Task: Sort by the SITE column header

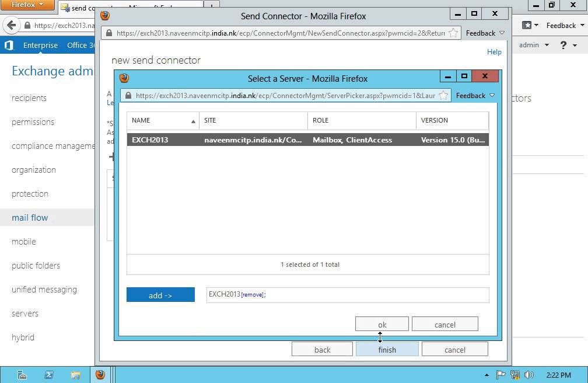Action: [x=253, y=120]
